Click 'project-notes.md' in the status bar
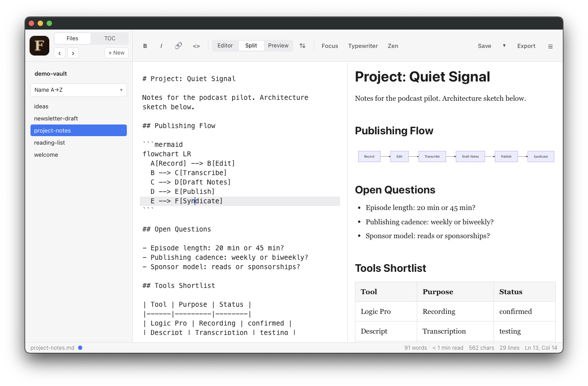This screenshot has height=386, width=588. pyautogui.click(x=52, y=348)
